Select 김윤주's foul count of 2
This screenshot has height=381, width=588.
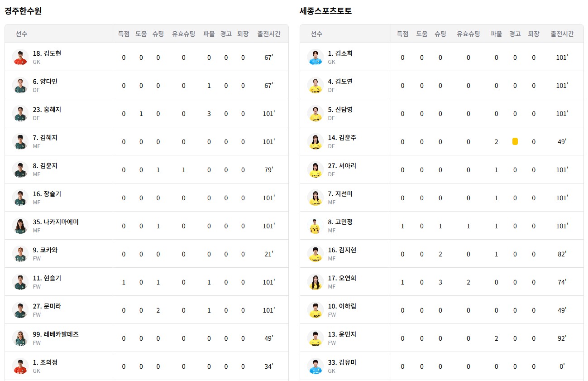point(496,142)
